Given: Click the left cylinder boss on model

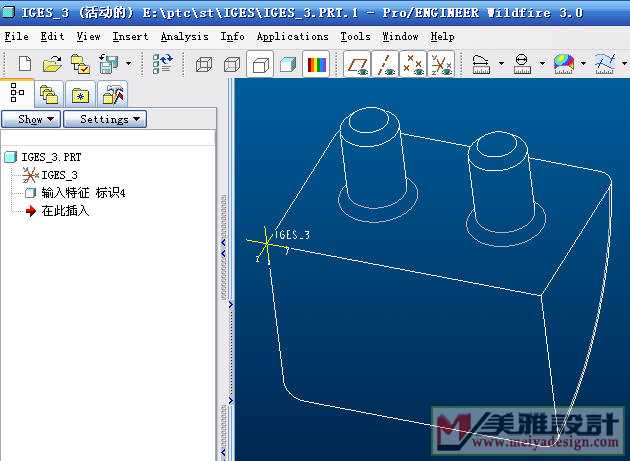Looking at the screenshot, I should coord(372,162).
